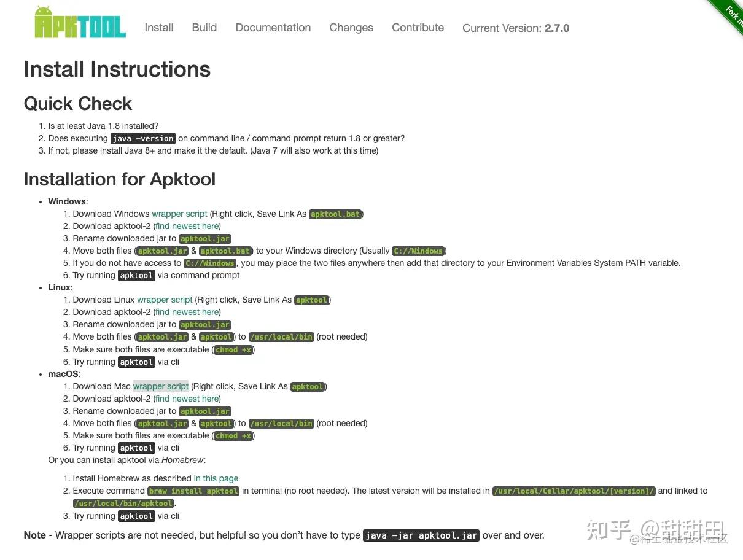Screen dimensions: 743x560
Task: Click java -jar apktool.jar code in Note
Action: pos(421,535)
